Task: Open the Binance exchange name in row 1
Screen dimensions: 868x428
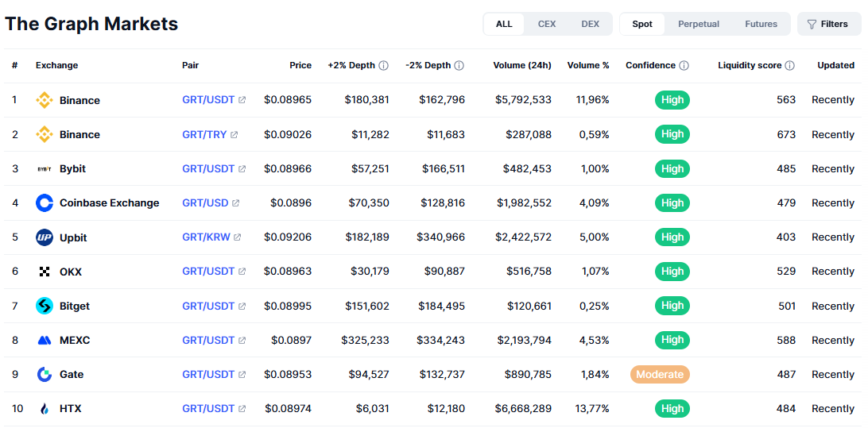Action: (79, 100)
